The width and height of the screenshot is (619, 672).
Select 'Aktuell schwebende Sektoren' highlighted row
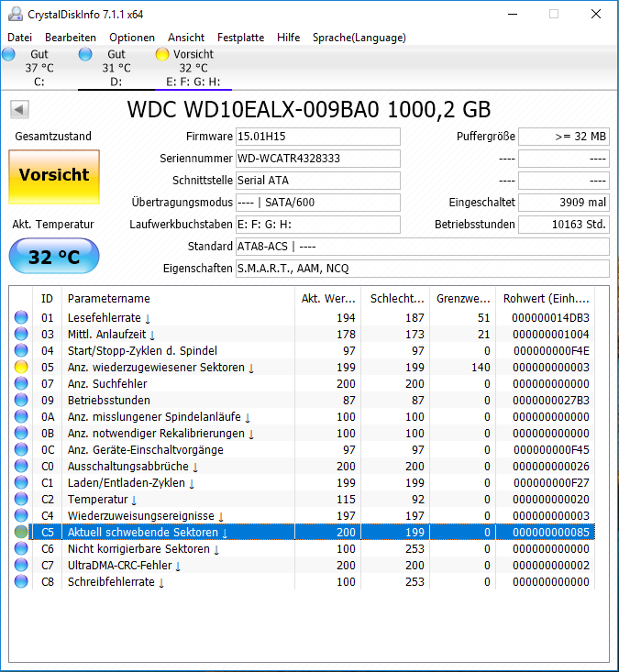pos(312,532)
